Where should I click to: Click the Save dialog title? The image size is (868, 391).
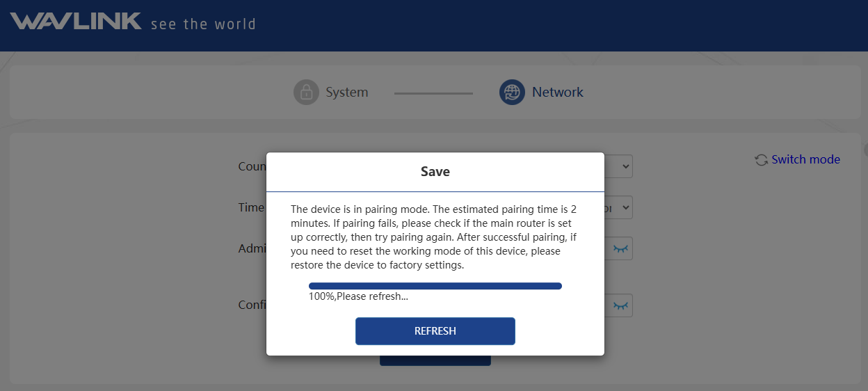point(435,171)
